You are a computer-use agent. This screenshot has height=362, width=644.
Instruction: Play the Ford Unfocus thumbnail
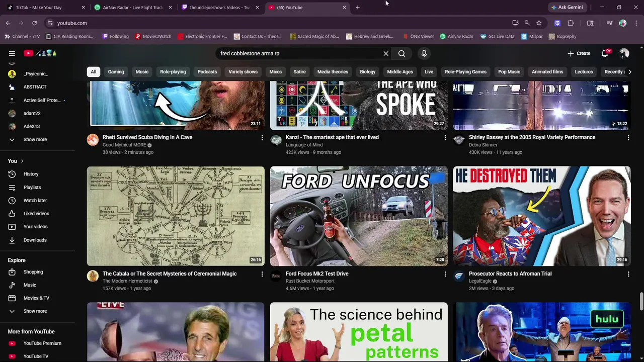[x=359, y=216]
